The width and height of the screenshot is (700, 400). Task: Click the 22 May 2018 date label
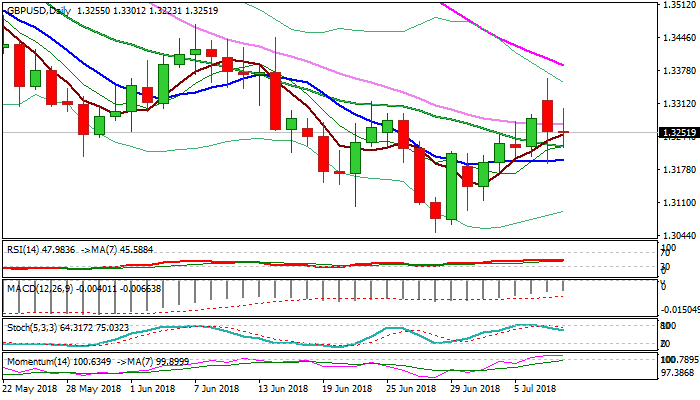coord(30,389)
